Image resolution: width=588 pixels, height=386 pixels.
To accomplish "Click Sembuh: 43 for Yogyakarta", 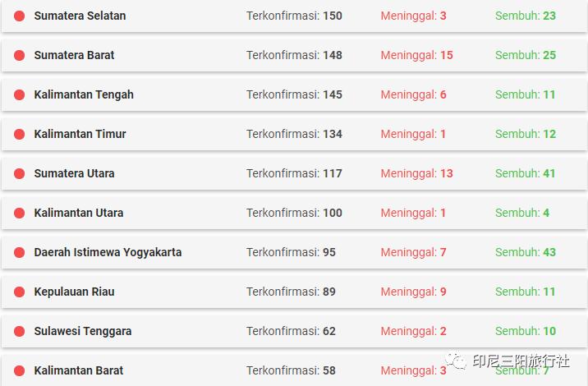I will pos(525,252).
